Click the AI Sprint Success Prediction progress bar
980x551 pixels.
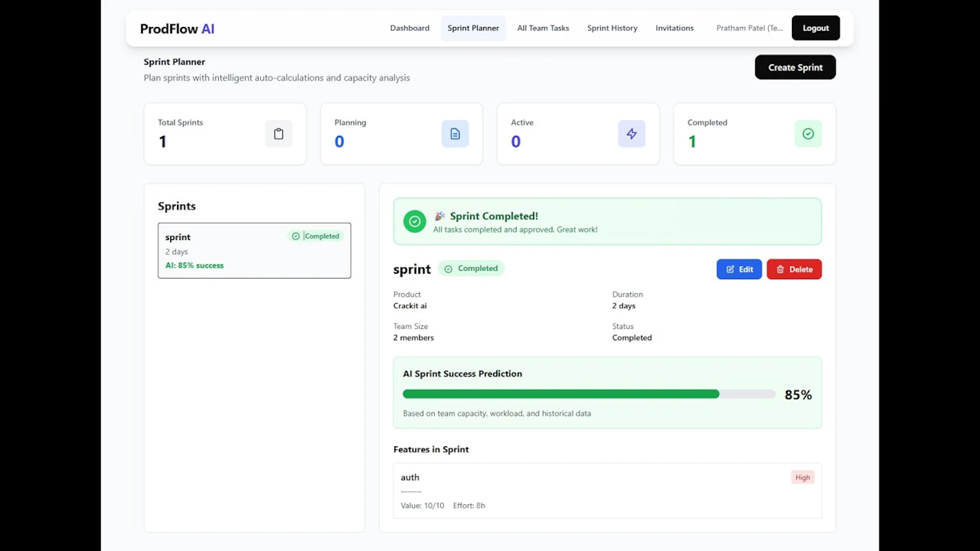588,394
